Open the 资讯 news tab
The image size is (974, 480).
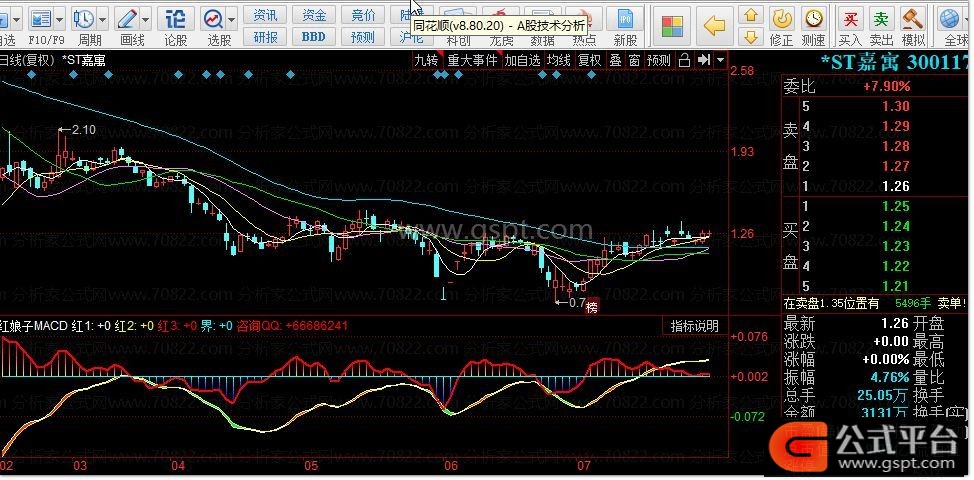[x=266, y=15]
